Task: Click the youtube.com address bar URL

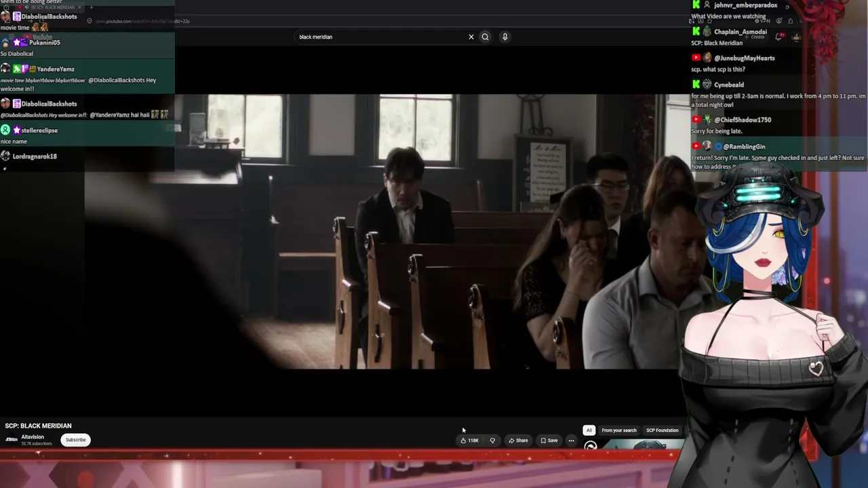Action: (x=142, y=21)
